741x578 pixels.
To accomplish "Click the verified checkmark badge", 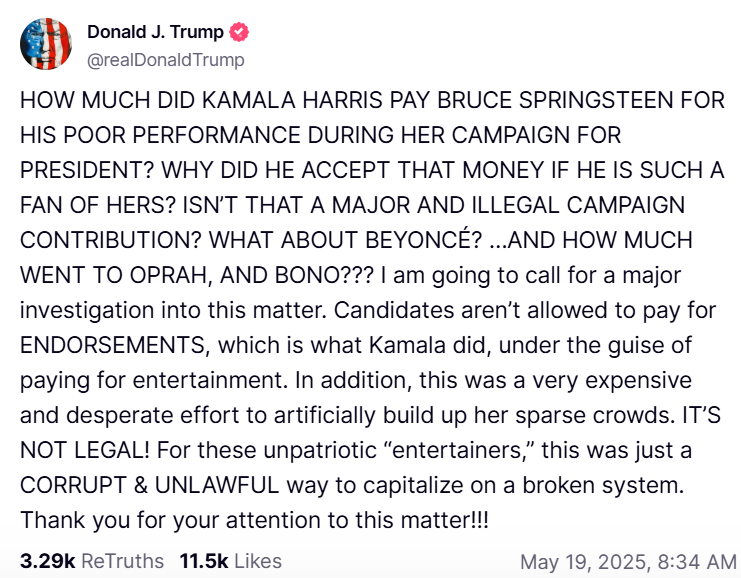I will point(239,32).
